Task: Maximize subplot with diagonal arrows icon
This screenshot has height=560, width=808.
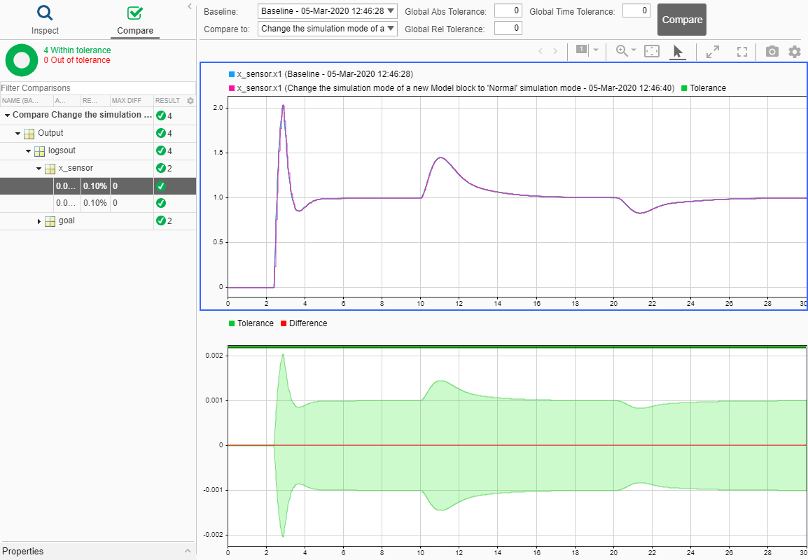Action: click(x=713, y=52)
